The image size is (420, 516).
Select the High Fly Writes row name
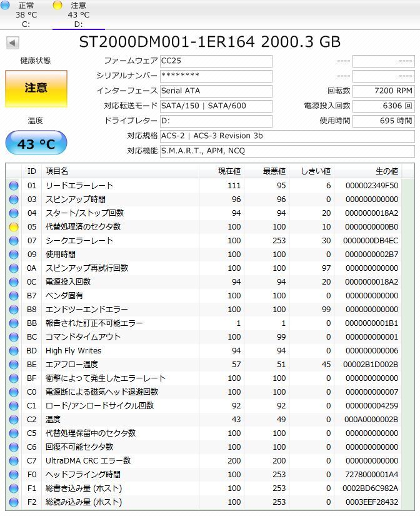[x=73, y=351]
